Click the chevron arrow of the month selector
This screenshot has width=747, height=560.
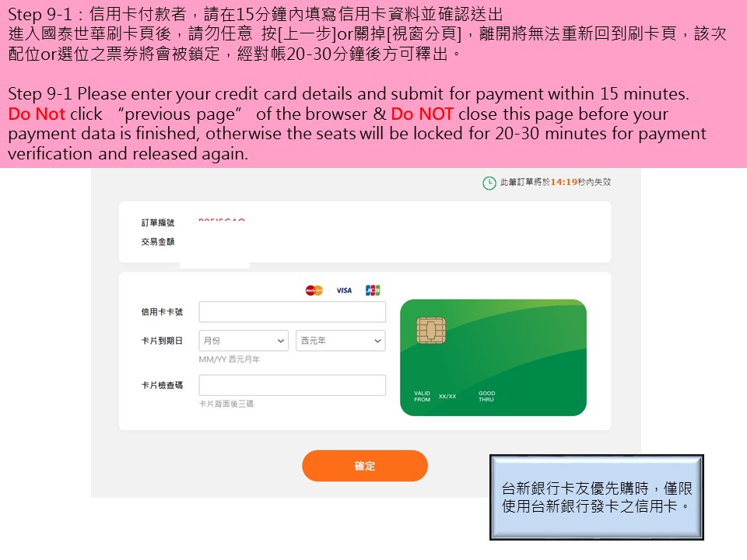281,341
